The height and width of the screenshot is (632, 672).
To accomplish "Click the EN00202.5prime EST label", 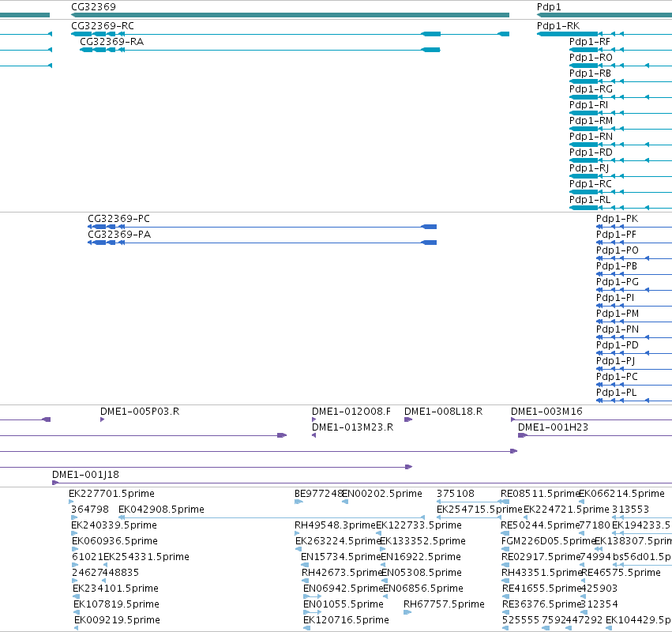I will (x=382, y=494).
